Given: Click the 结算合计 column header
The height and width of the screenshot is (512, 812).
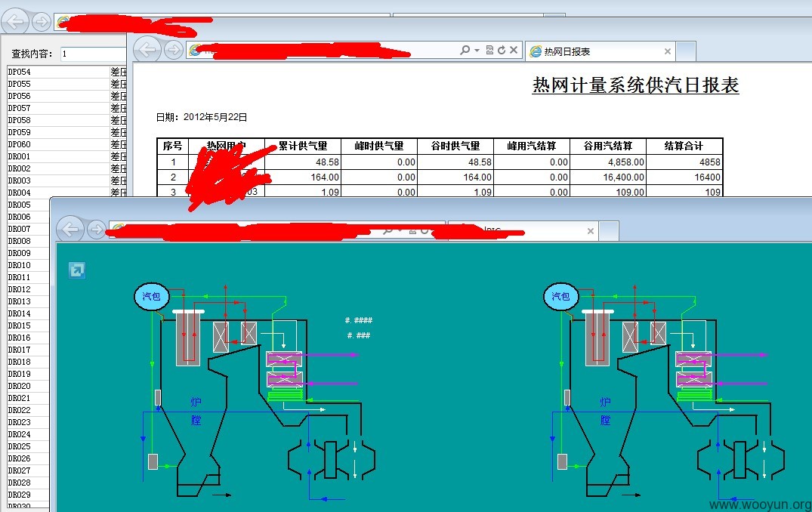Looking at the screenshot, I should pos(684,146).
